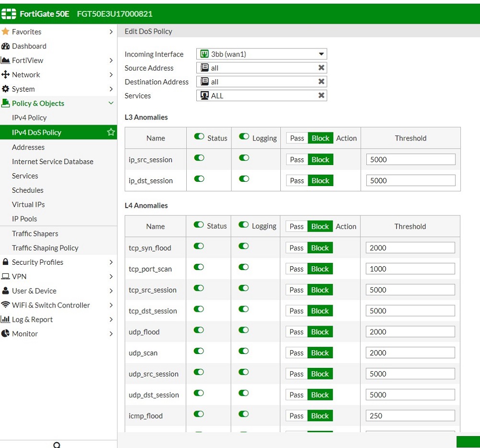
Task: Click the System gear icon
Action: tap(6, 89)
